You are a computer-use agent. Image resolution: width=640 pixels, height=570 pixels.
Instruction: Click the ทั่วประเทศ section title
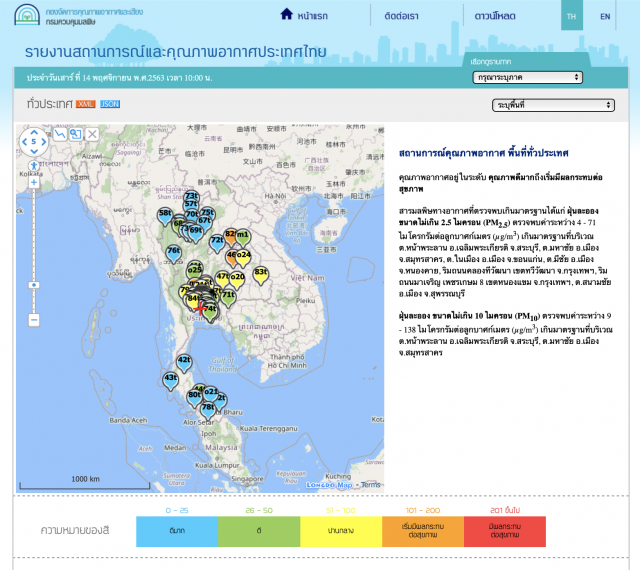coord(49,104)
